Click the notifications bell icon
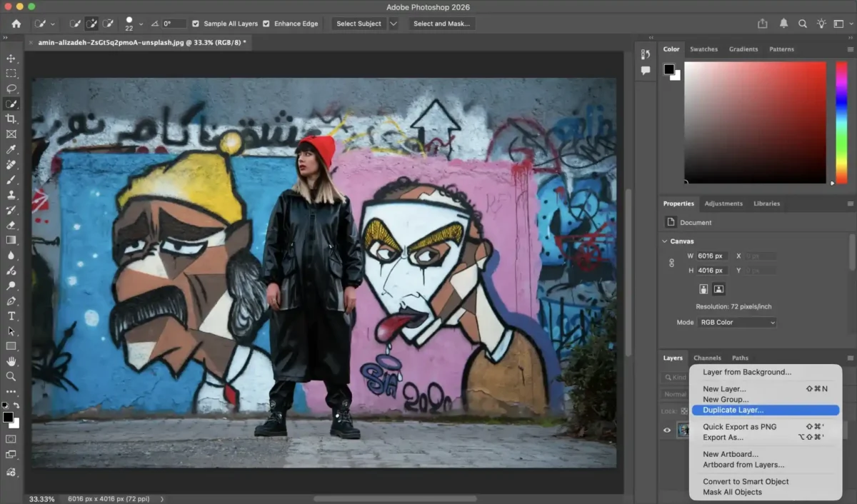This screenshot has height=504, width=857. point(783,24)
